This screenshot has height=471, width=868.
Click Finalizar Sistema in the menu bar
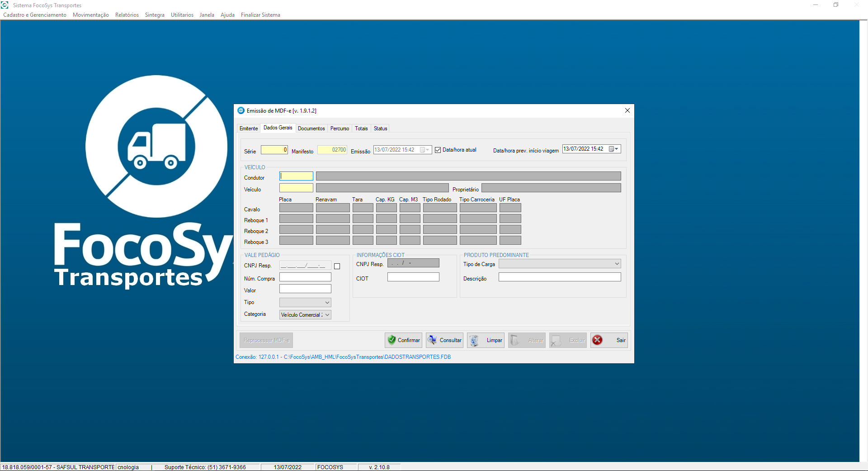pos(260,15)
